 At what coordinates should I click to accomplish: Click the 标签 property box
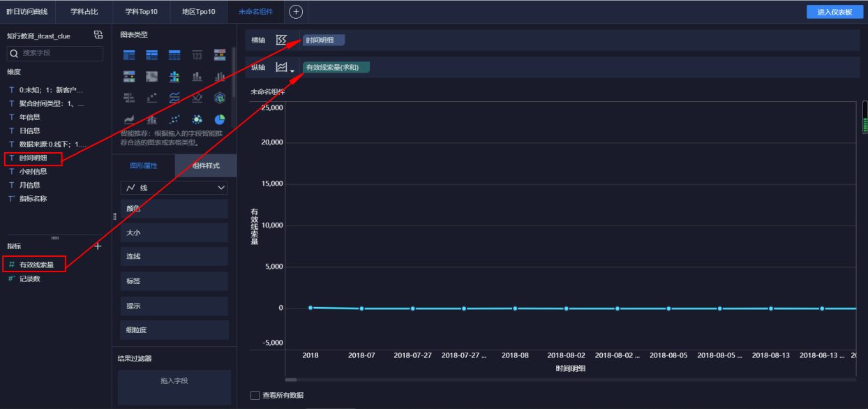tap(174, 281)
